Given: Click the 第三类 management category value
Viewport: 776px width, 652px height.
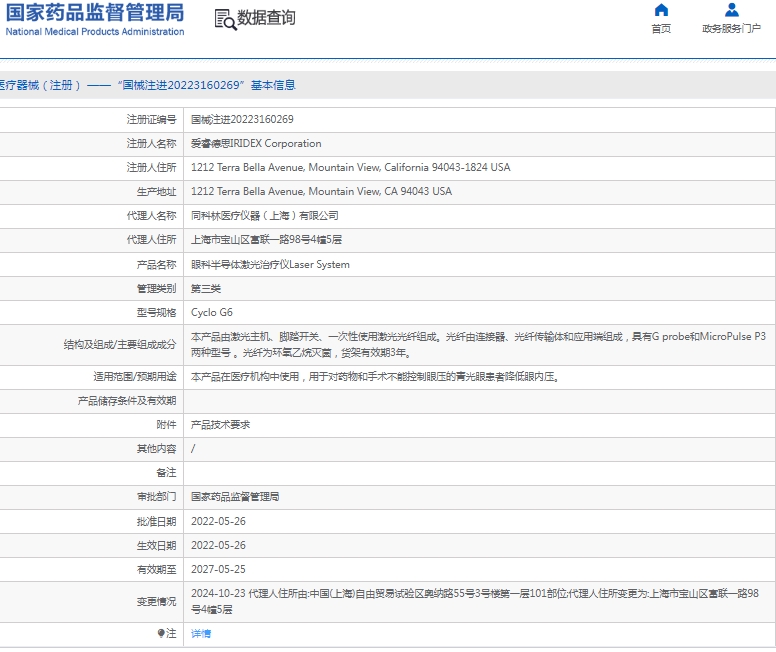Looking at the screenshot, I should (x=206, y=289).
